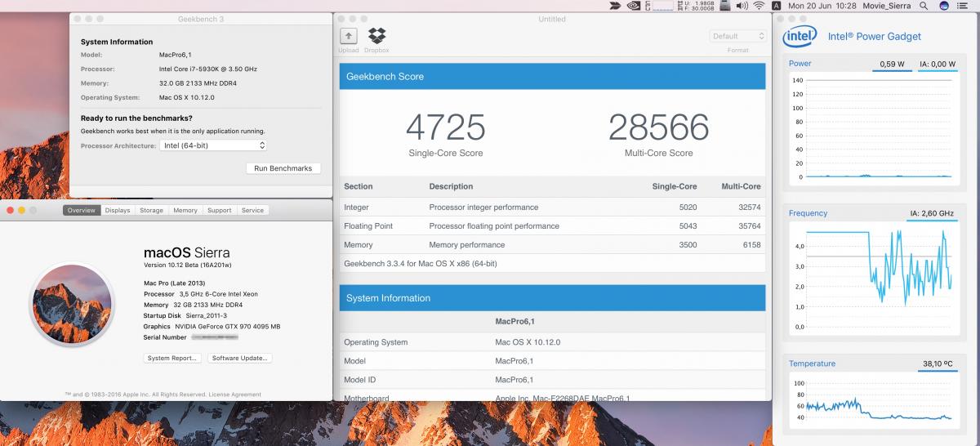Image resolution: width=980 pixels, height=446 pixels.
Task: Click the blurred Serial Number value
Action: (x=215, y=337)
